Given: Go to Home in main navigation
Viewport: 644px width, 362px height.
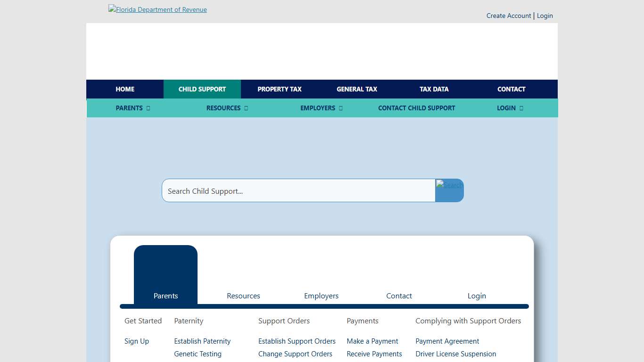Looking at the screenshot, I should click(x=125, y=89).
